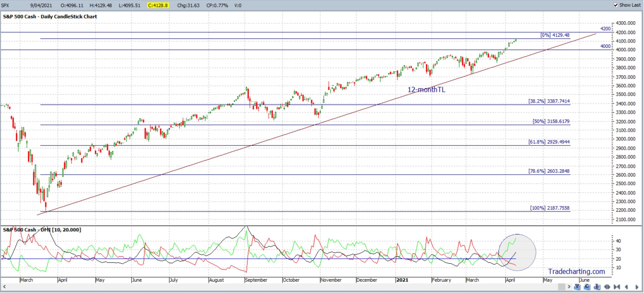
Task: Click the horizontal scrollbar thumb
Action: 562,287
